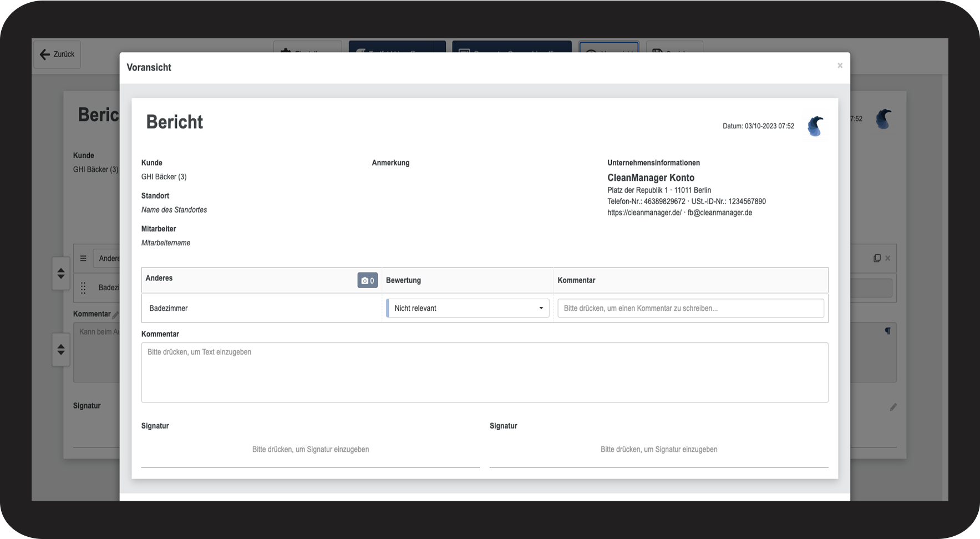Click the delete X icon next to duplicate icon
The height and width of the screenshot is (539, 980).
click(x=887, y=258)
